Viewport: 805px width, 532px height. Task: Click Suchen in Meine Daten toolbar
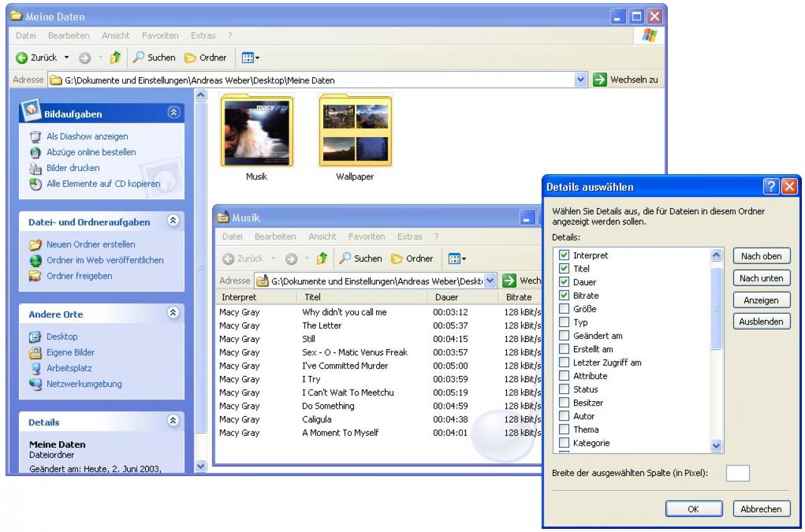(x=154, y=58)
